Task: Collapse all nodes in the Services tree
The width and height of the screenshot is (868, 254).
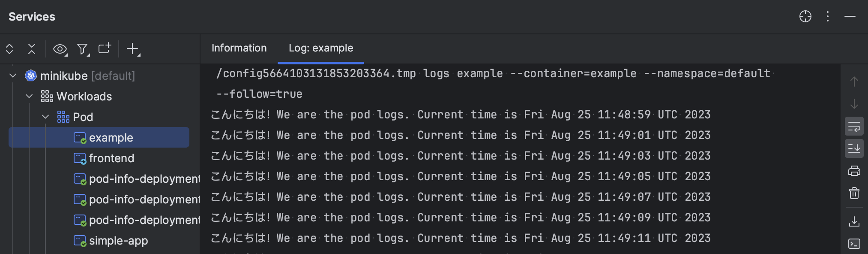Action: tap(32, 49)
